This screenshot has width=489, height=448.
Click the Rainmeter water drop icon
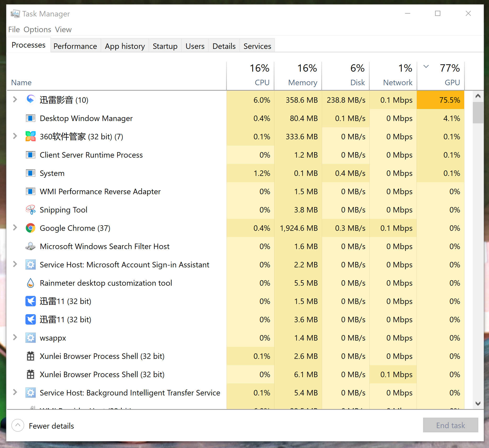click(30, 283)
